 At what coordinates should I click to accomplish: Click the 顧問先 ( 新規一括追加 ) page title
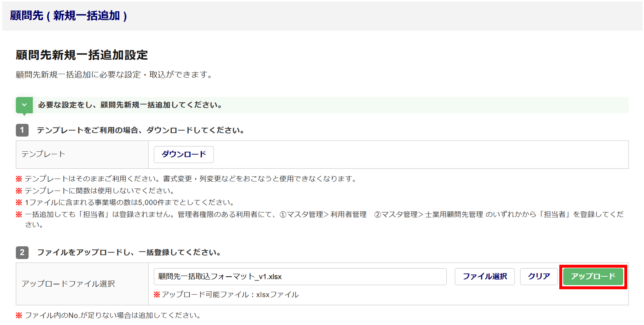(x=68, y=15)
